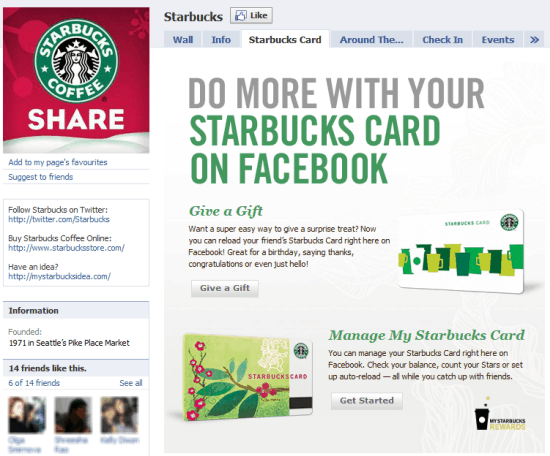
Task: Click the Starbucks Coffee Share logo image
Action: pyautogui.click(x=76, y=80)
